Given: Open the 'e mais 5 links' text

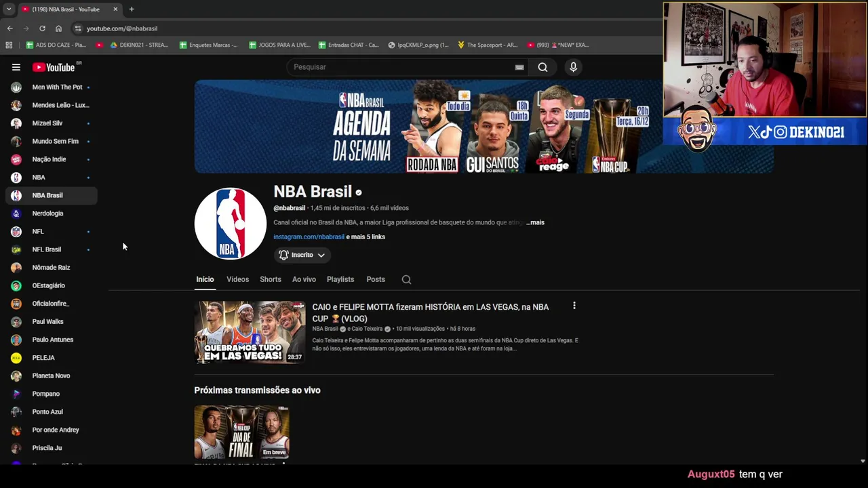Looking at the screenshot, I should tap(366, 237).
